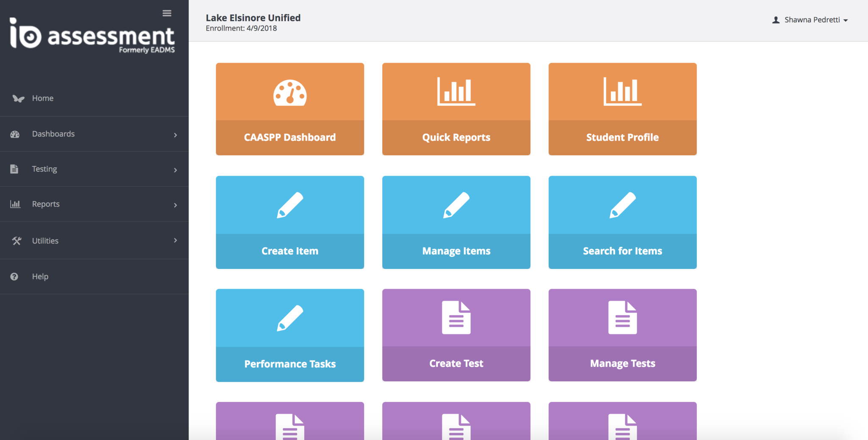Click the CAASPP Dashboard gauge icon
868x440 pixels.
(290, 93)
